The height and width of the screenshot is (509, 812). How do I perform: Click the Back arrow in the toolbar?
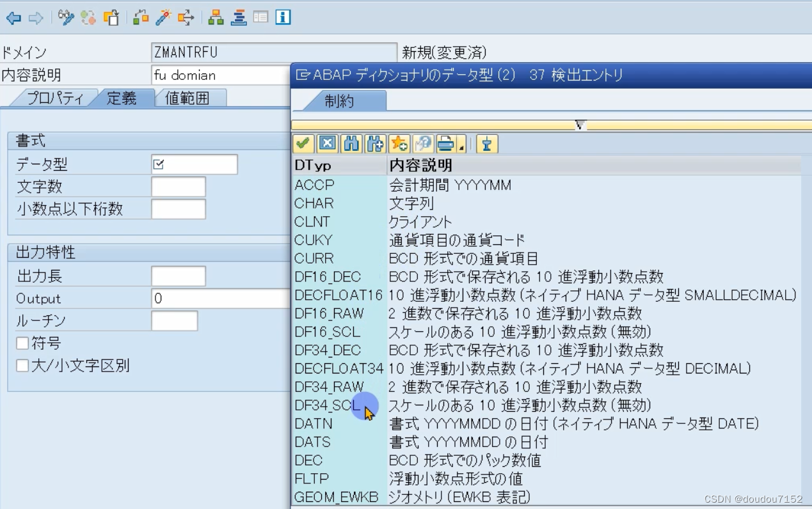[x=14, y=17]
